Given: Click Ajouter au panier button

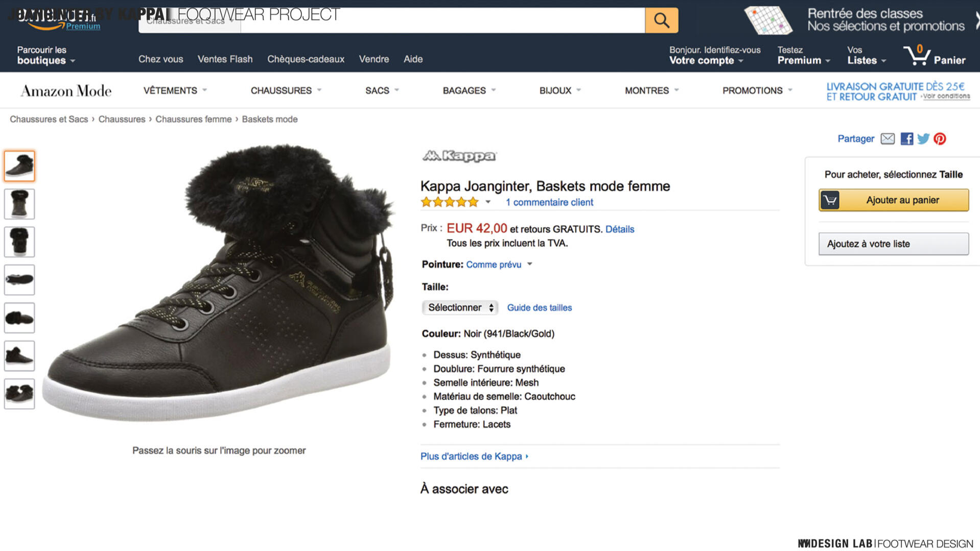Looking at the screenshot, I should (893, 200).
